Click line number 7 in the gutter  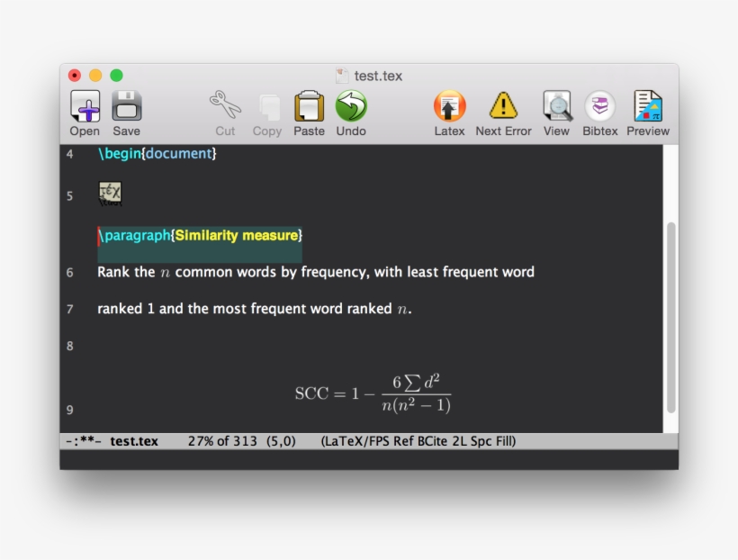(68, 308)
